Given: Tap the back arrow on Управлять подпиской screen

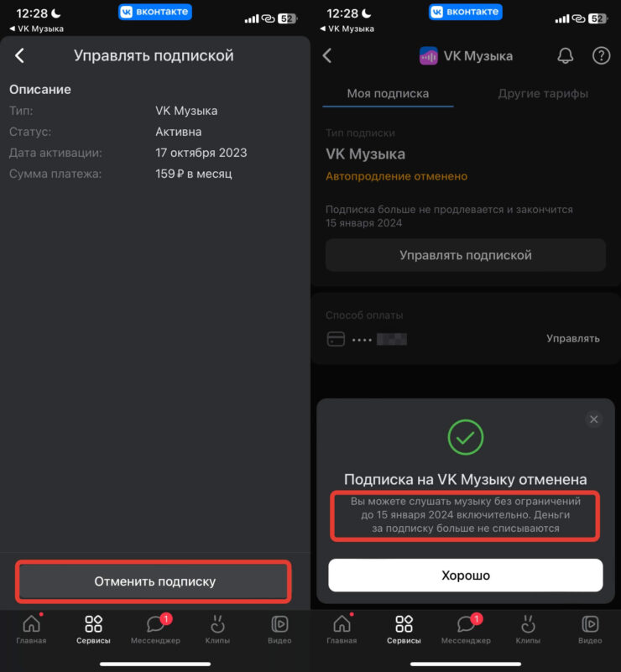Looking at the screenshot, I should click(19, 55).
